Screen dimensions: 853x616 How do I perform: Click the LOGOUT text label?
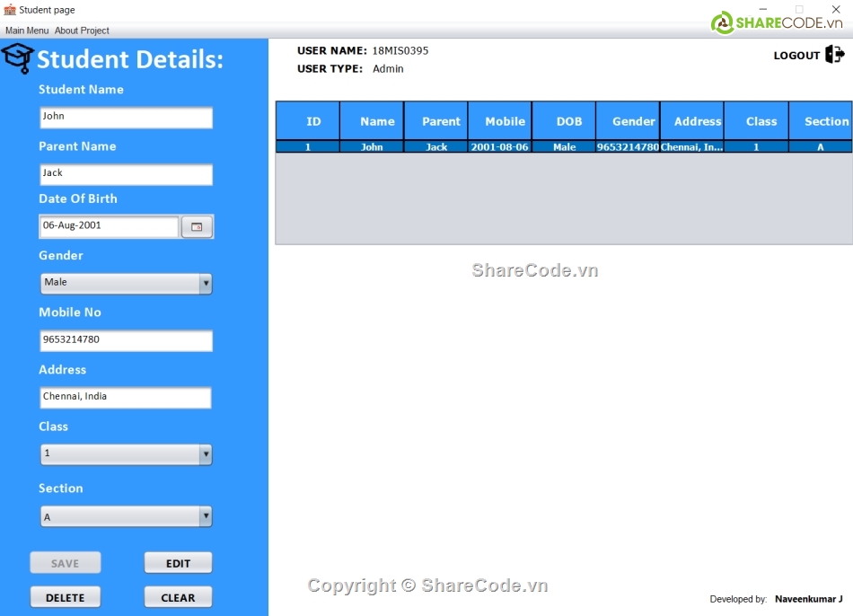[796, 56]
